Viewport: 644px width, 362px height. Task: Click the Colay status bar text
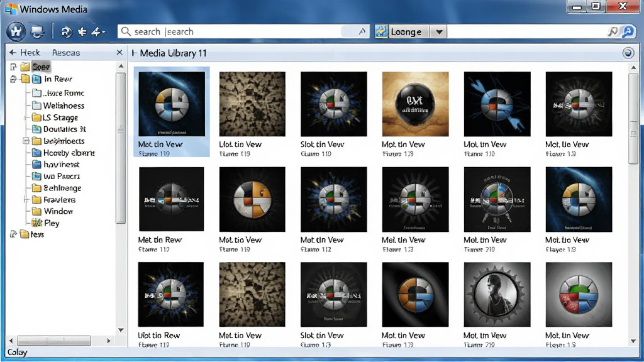17,352
